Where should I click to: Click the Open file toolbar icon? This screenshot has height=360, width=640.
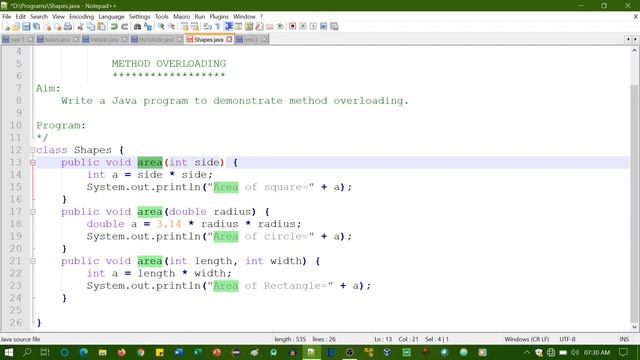[16, 27]
